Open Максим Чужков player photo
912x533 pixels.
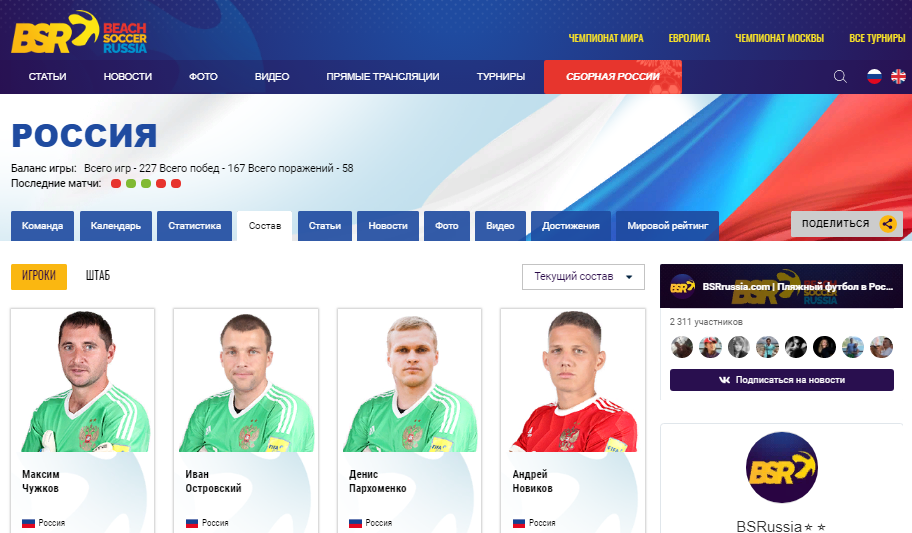point(83,381)
